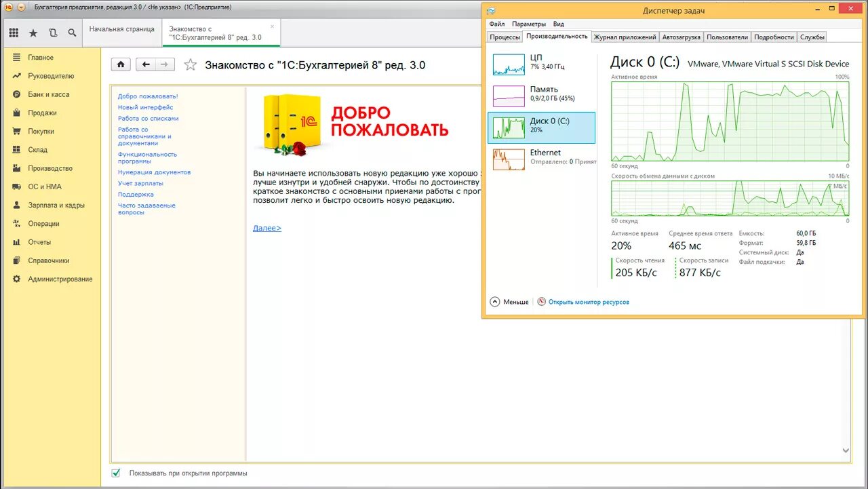
Task: Switch to Журнал приложений tab
Action: pos(625,37)
